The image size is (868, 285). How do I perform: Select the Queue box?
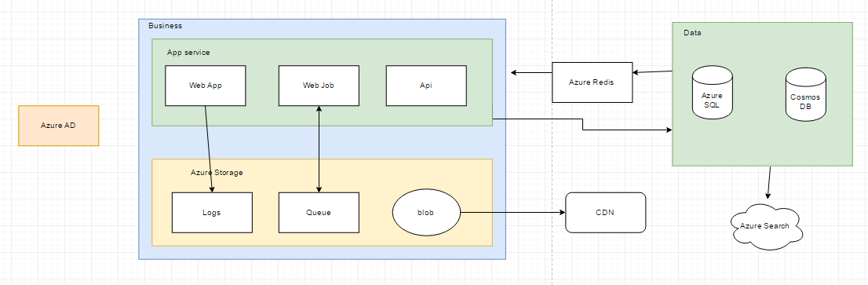319,213
